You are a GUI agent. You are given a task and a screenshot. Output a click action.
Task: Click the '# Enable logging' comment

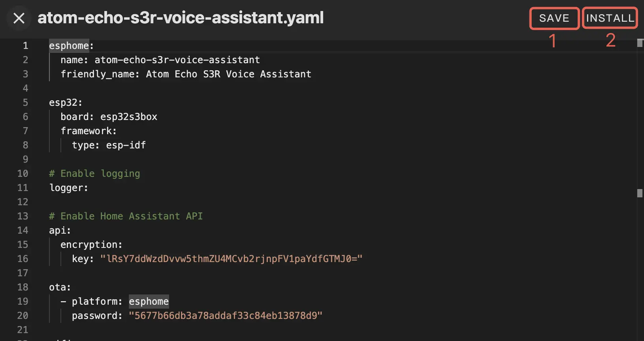point(94,174)
